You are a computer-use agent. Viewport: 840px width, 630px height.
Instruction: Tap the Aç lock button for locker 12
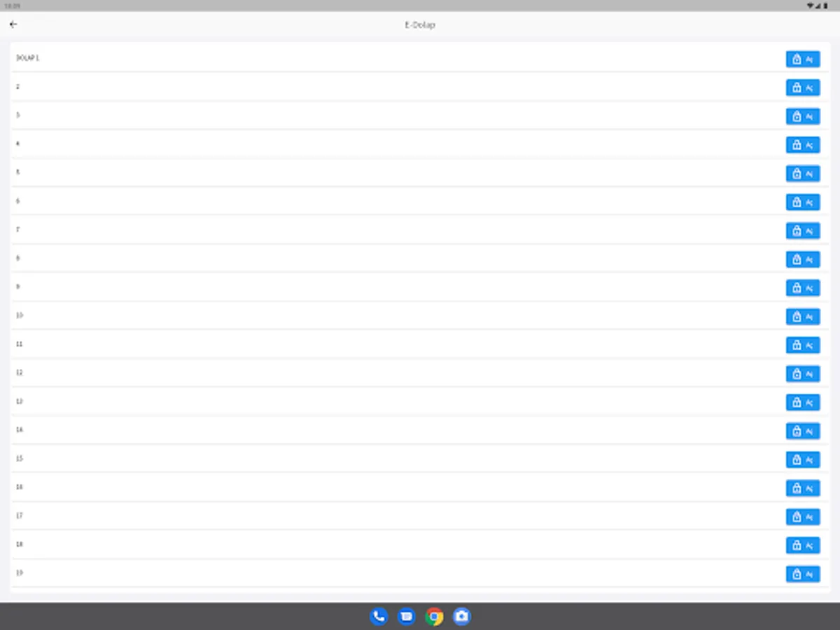coord(803,374)
